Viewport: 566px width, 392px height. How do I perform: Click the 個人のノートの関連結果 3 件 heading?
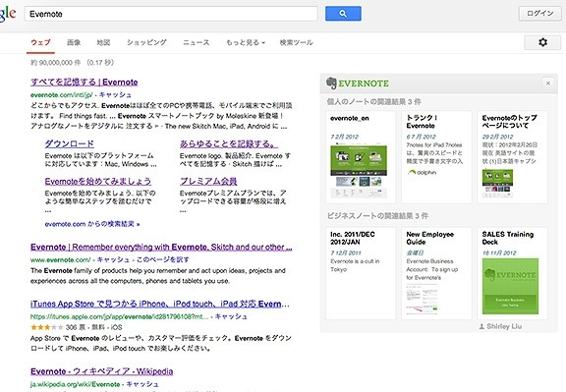tap(374, 102)
